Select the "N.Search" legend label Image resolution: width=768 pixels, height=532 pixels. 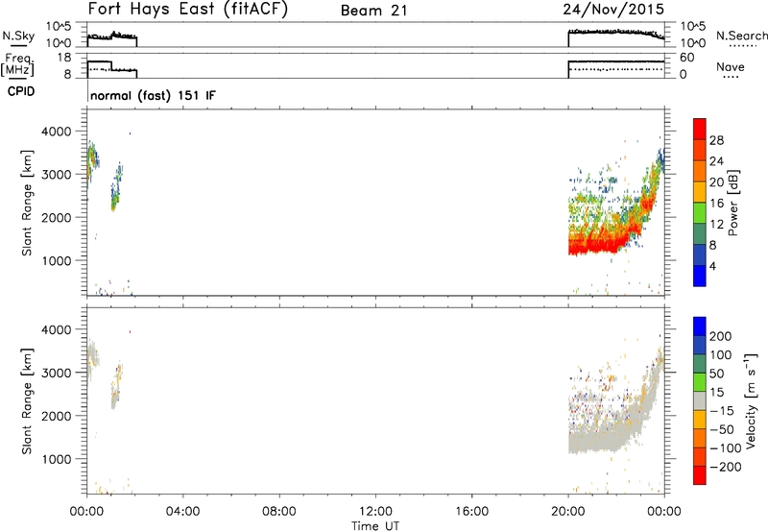[741, 36]
